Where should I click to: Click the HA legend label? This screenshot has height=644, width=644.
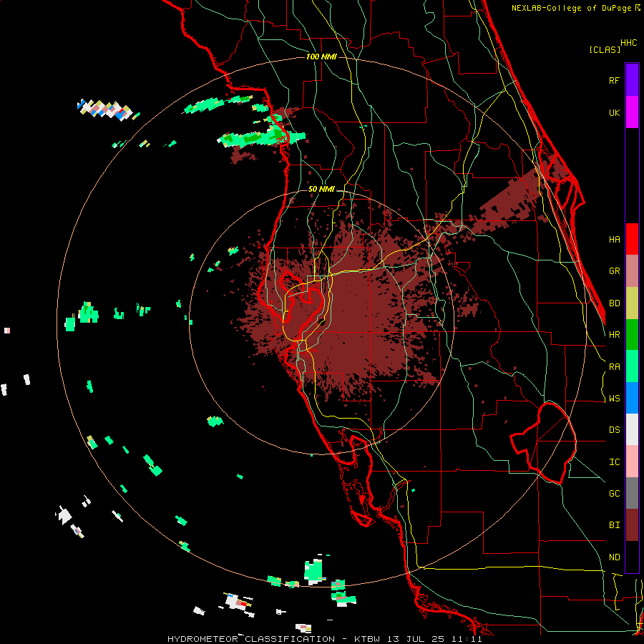click(614, 239)
